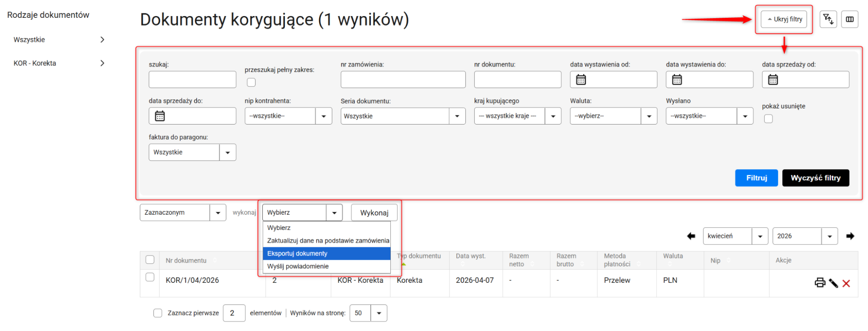Choose Wyślij powiadomienie option

(298, 266)
